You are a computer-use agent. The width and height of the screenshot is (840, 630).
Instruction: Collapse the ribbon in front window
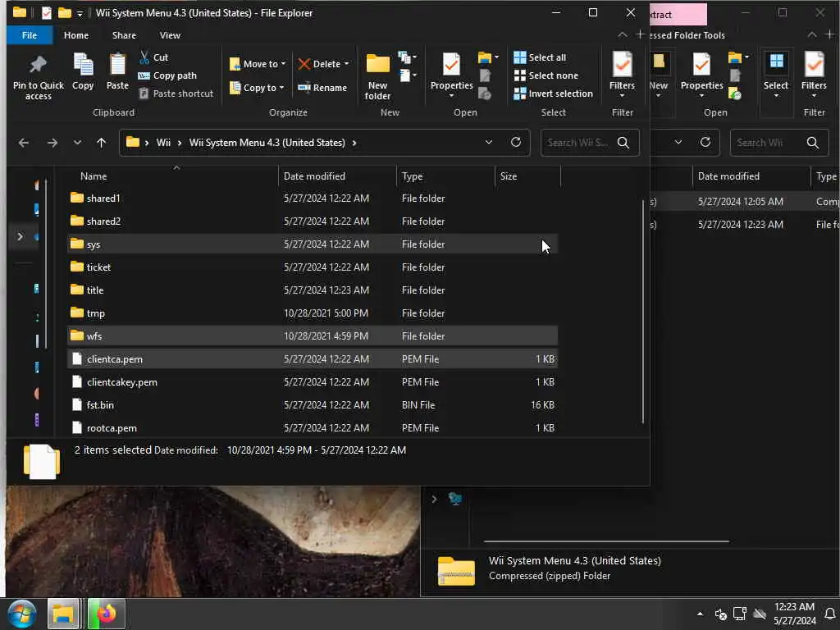click(x=622, y=34)
